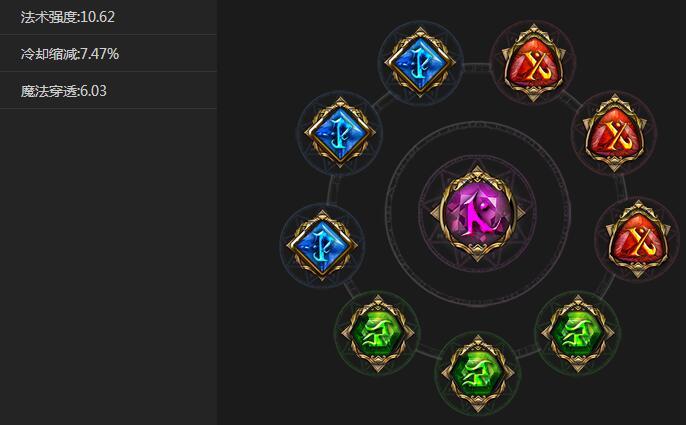Image resolution: width=686 pixels, height=425 pixels.
Task: Click the middle red mark rune
Action: (614, 133)
